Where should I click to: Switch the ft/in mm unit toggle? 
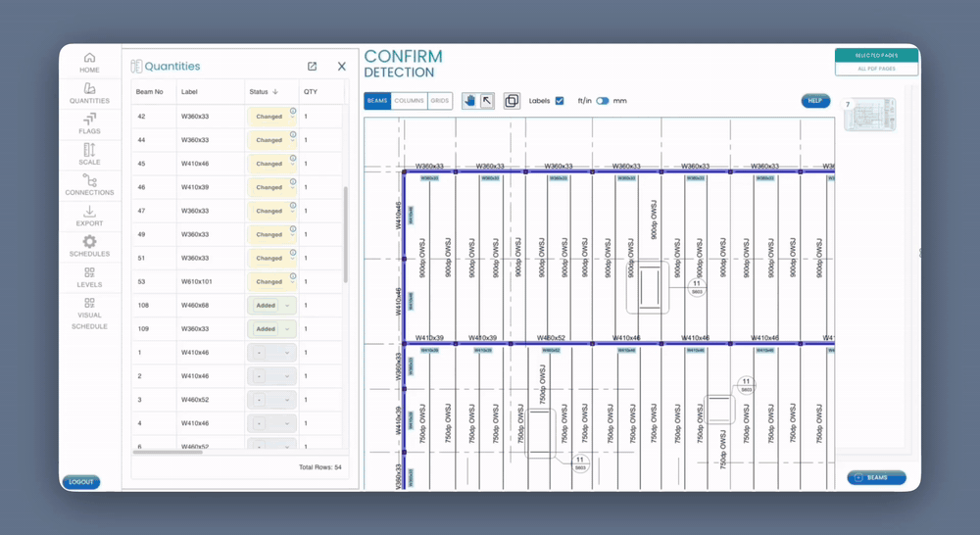tap(602, 101)
